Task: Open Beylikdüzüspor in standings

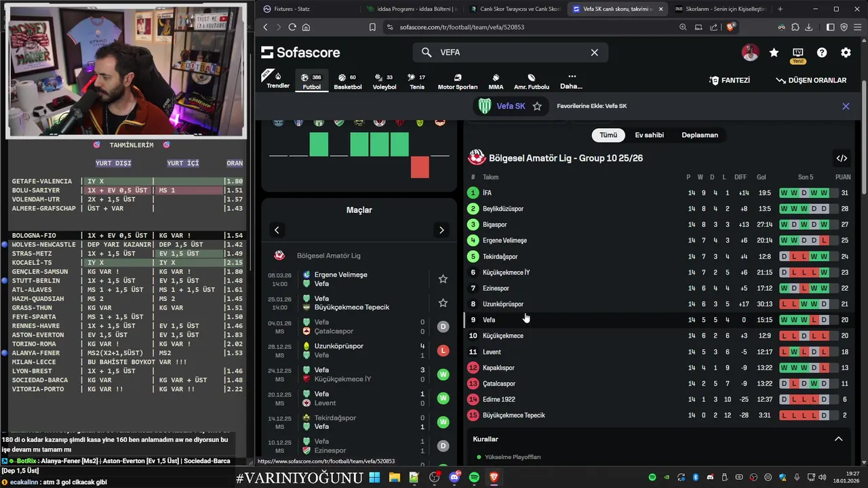Action: (659, 209)
